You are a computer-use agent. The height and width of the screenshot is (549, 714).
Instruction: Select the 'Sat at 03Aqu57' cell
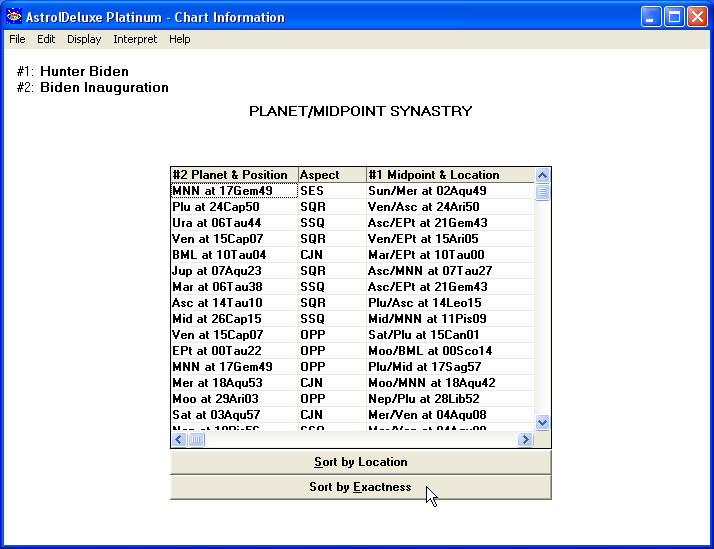pyautogui.click(x=235, y=415)
